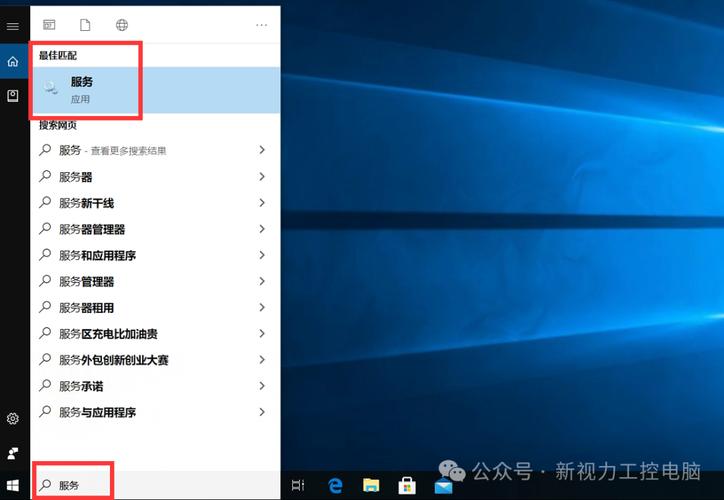724x500 pixels.
Task: Select the 服务器管理器 web suggestion
Action: tap(155, 229)
